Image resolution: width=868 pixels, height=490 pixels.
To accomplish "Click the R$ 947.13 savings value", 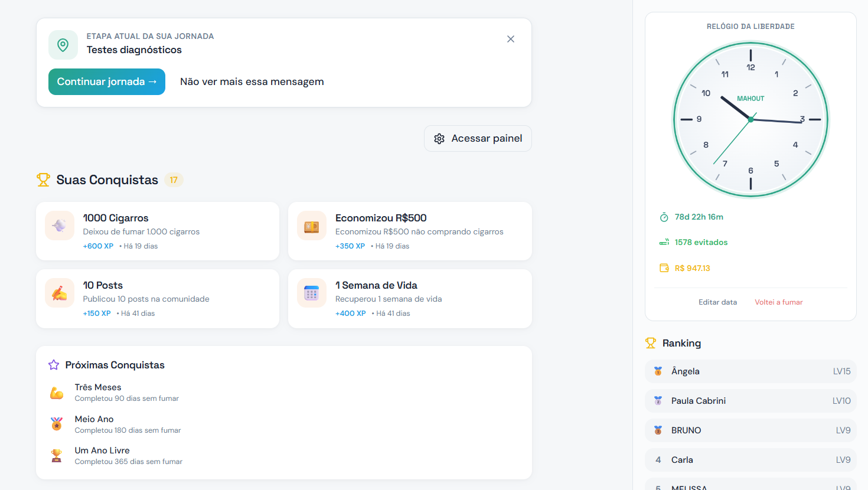I will [693, 268].
